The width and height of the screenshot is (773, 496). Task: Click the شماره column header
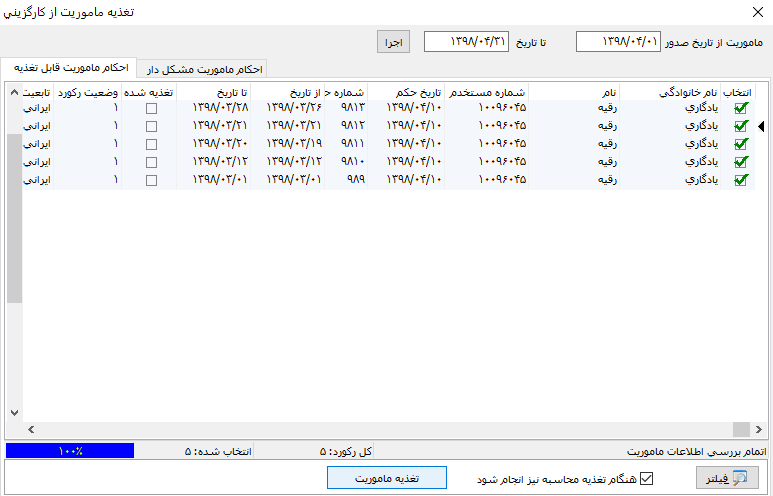(x=346, y=92)
